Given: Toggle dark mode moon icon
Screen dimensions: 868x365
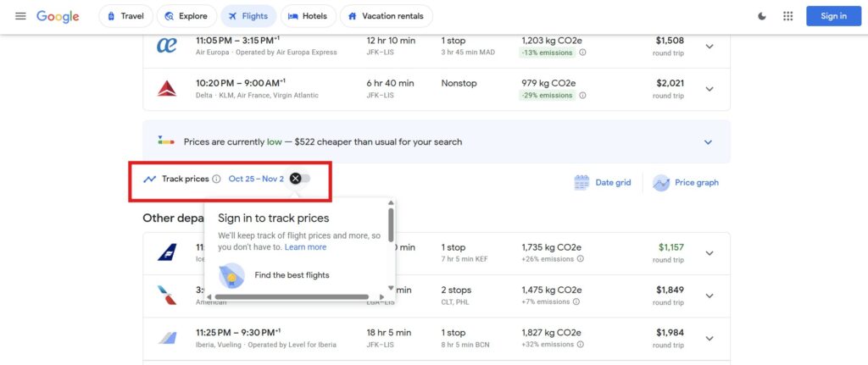Looking at the screenshot, I should tap(762, 16).
